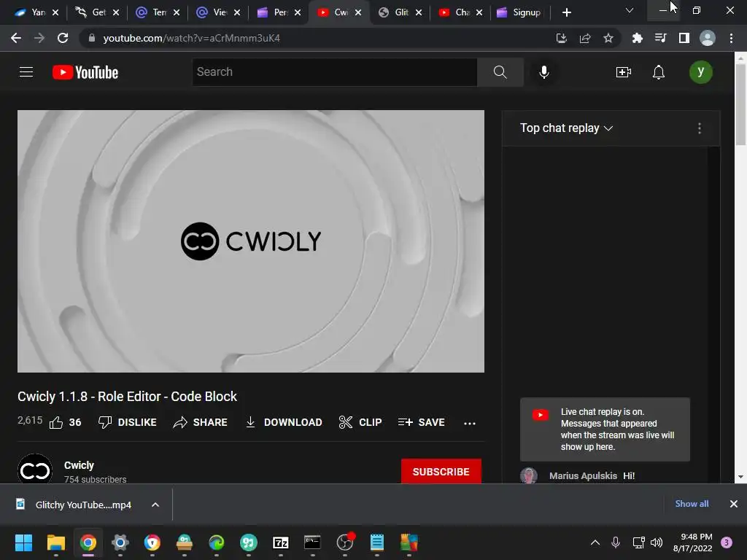Image resolution: width=747 pixels, height=560 pixels.
Task: Subscribe to the Cwicly channel
Action: pos(441,472)
